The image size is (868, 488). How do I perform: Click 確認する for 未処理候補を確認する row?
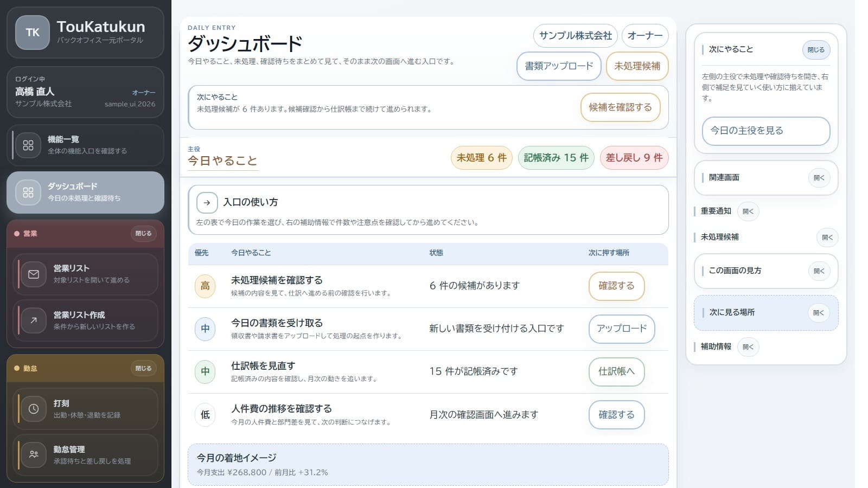[x=616, y=286]
